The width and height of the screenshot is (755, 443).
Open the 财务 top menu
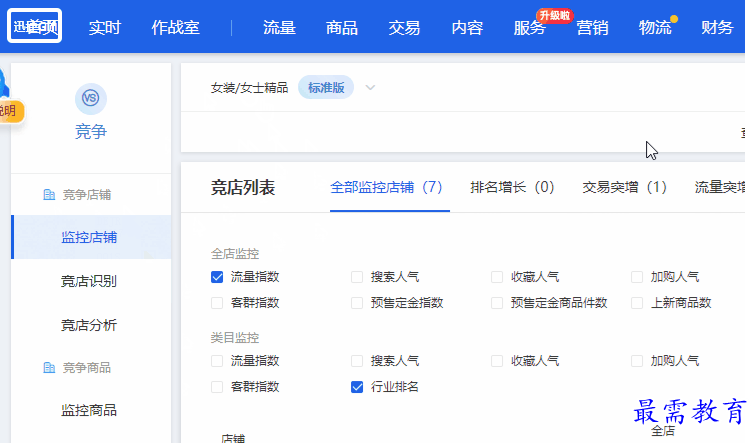(x=717, y=27)
